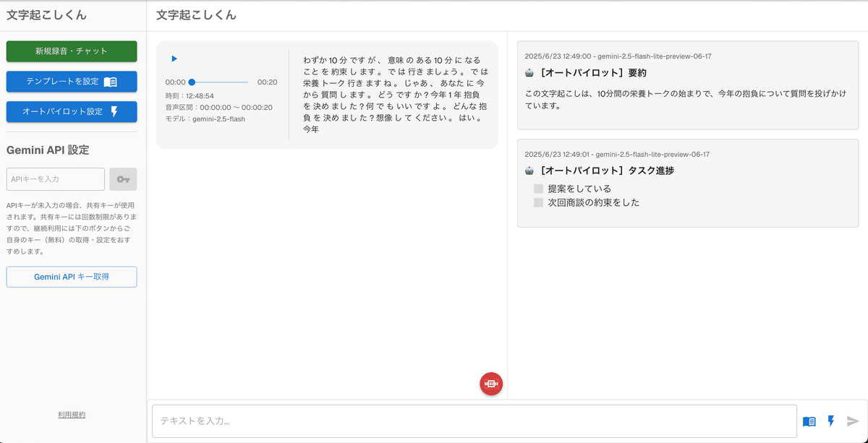Click the 12:49:00 summary timestamp line

[x=618, y=56]
